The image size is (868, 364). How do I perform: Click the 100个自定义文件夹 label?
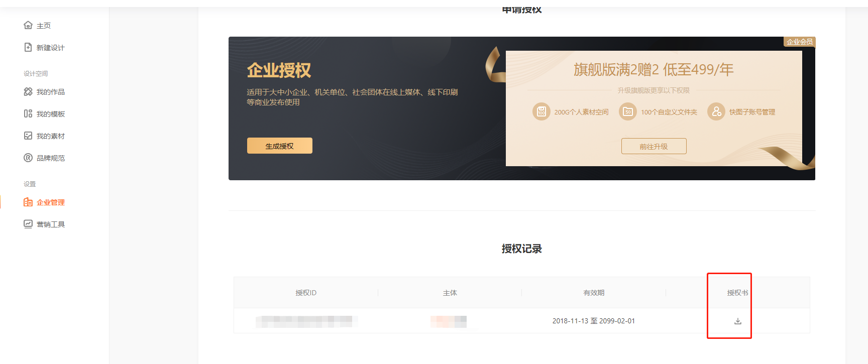pyautogui.click(x=669, y=112)
